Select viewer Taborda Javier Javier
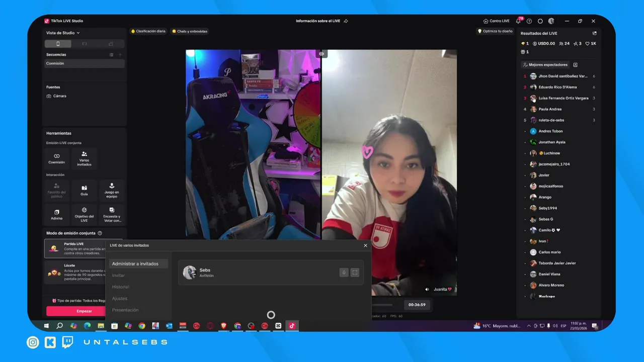 click(559, 263)
